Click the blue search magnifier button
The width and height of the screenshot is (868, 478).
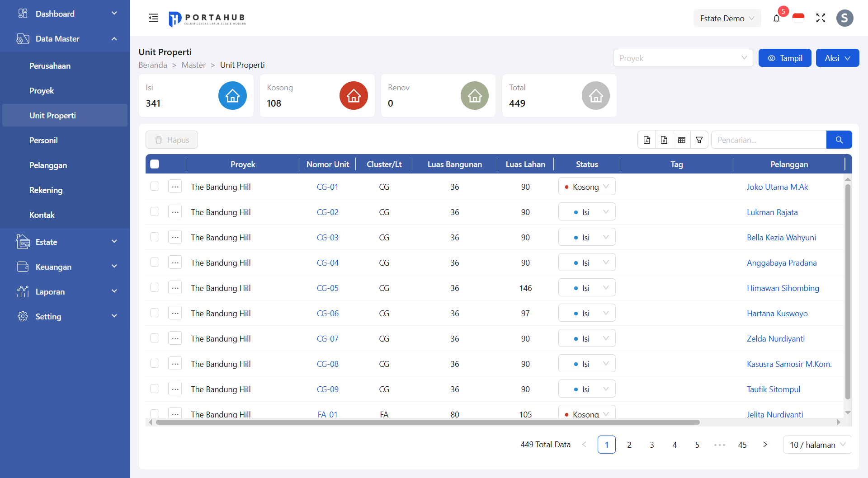(x=839, y=140)
